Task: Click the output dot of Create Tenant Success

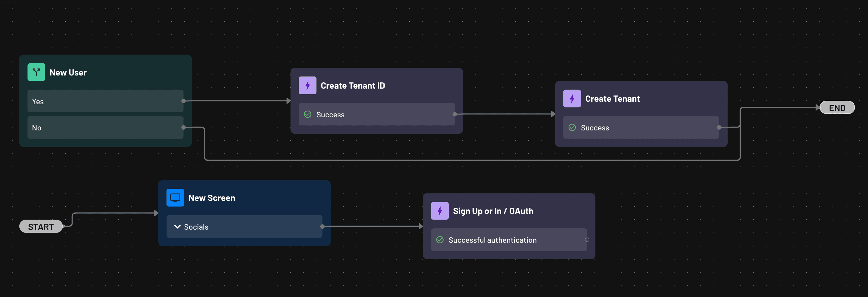Action: tap(719, 128)
